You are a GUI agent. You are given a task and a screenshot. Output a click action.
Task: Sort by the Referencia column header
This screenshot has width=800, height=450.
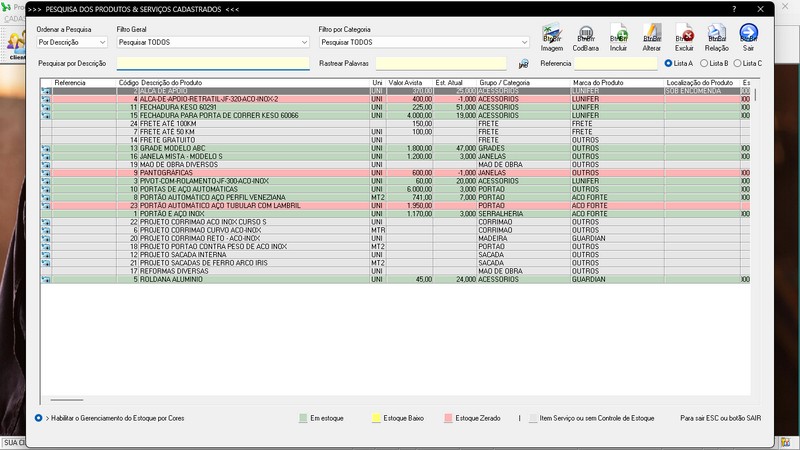(x=70, y=83)
